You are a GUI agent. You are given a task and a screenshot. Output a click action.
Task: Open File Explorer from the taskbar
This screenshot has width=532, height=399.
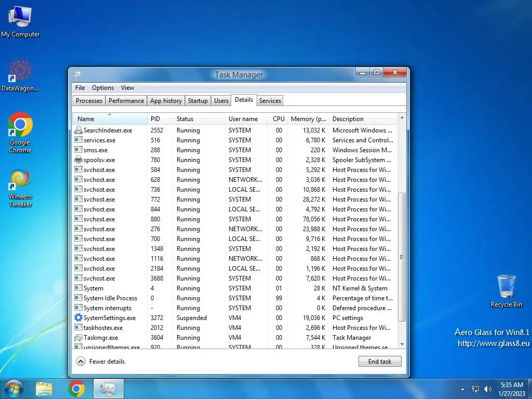pyautogui.click(x=44, y=389)
